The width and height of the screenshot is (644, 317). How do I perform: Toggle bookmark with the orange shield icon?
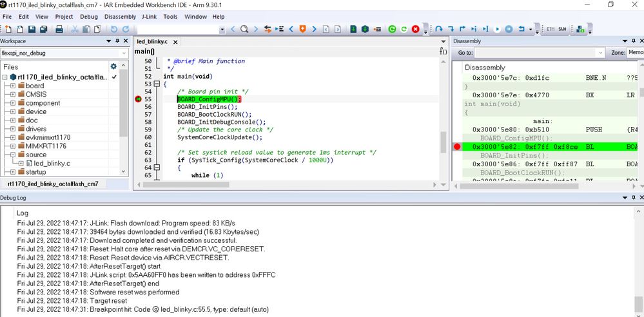pos(303,29)
